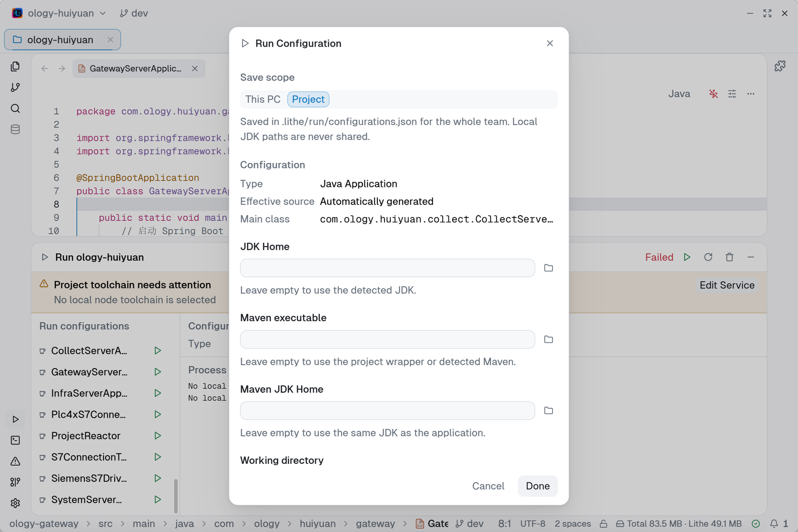
Task: Run the Plc4xS7Conne... configuration
Action: (158, 414)
